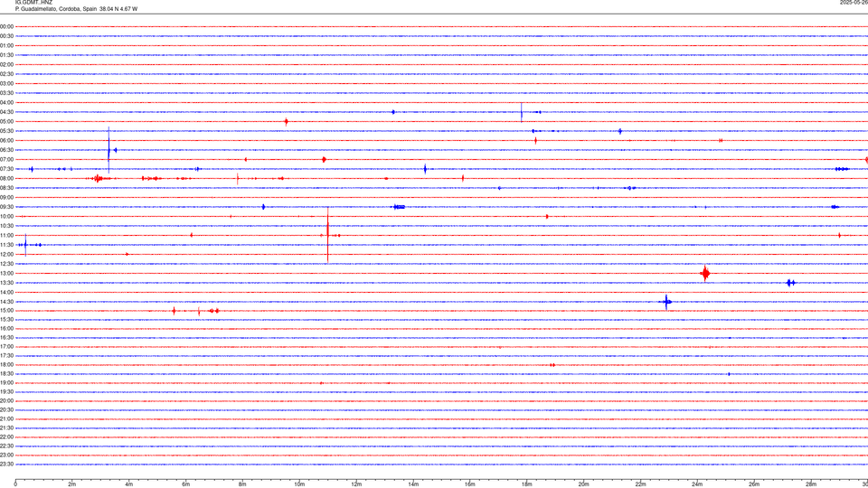This screenshot has width=868, height=488.
Task: Select the 05:30 trace time label
Action: (x=6, y=130)
